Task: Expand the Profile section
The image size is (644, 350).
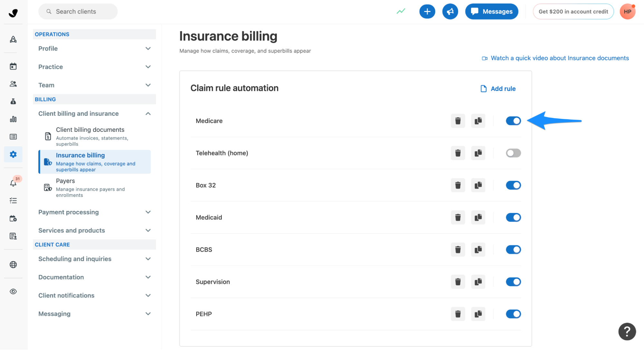Action: [x=94, y=49]
